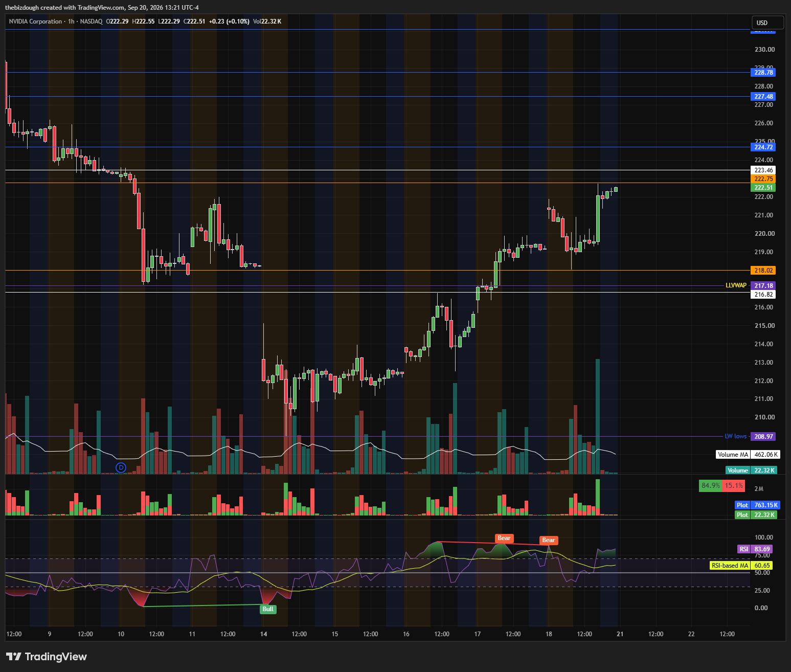Select the orange 218.02 price label
Screen dimensions: 791x672
pyautogui.click(x=763, y=271)
